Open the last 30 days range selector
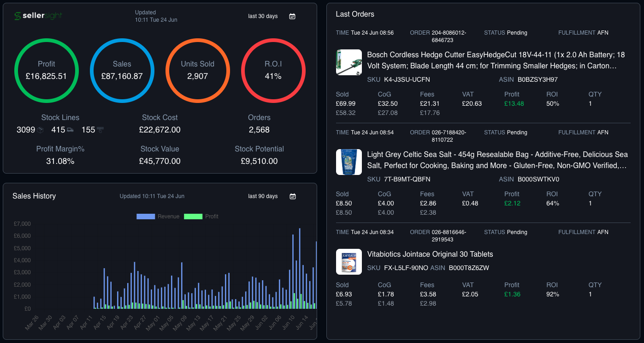 click(263, 16)
